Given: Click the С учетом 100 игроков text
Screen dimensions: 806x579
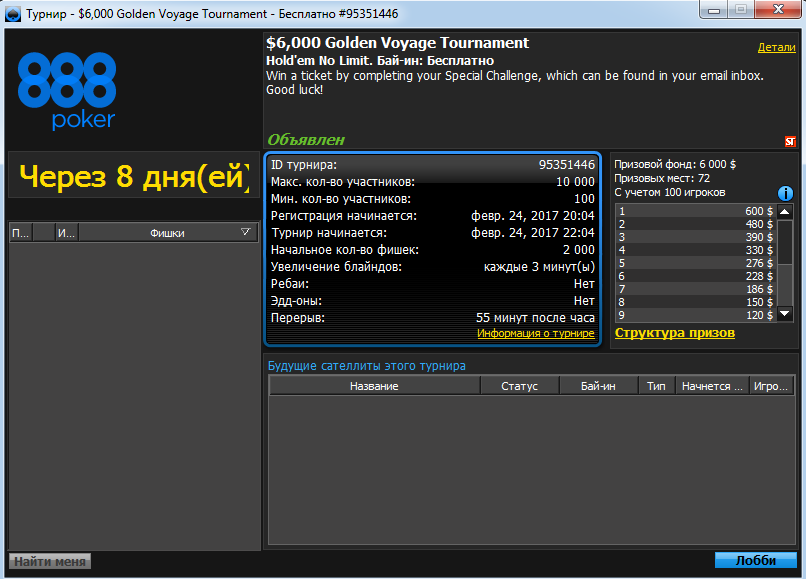Looking at the screenshot, I should tap(670, 192).
